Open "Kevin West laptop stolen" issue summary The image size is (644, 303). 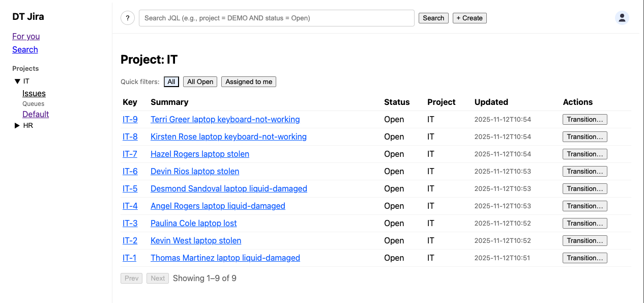pos(195,240)
